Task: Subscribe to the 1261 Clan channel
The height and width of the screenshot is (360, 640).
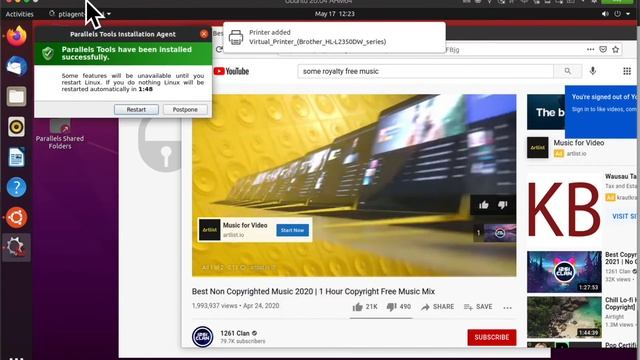Action: pyautogui.click(x=492, y=338)
